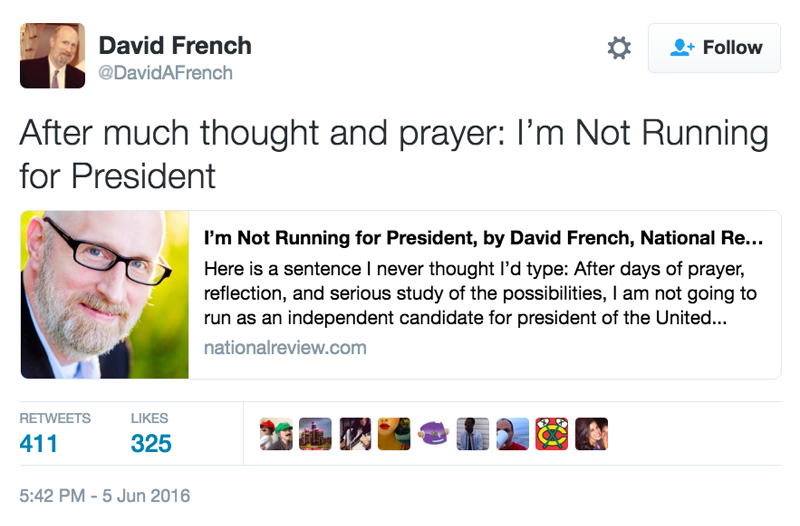
Task: Click David French's profile avatar
Action: coord(52,56)
